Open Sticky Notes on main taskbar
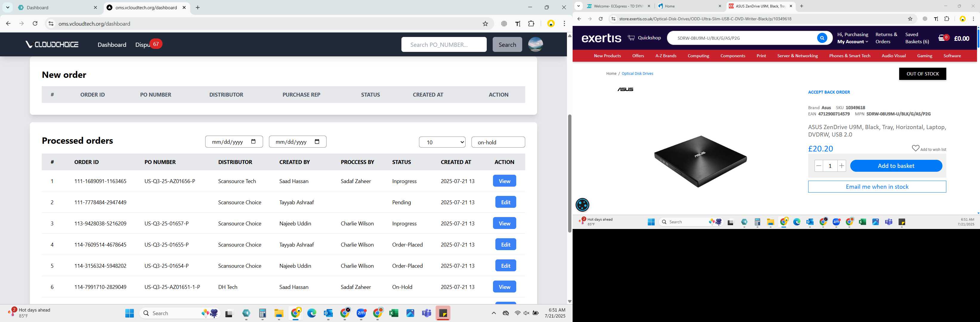This screenshot has width=980, height=322. point(443,313)
